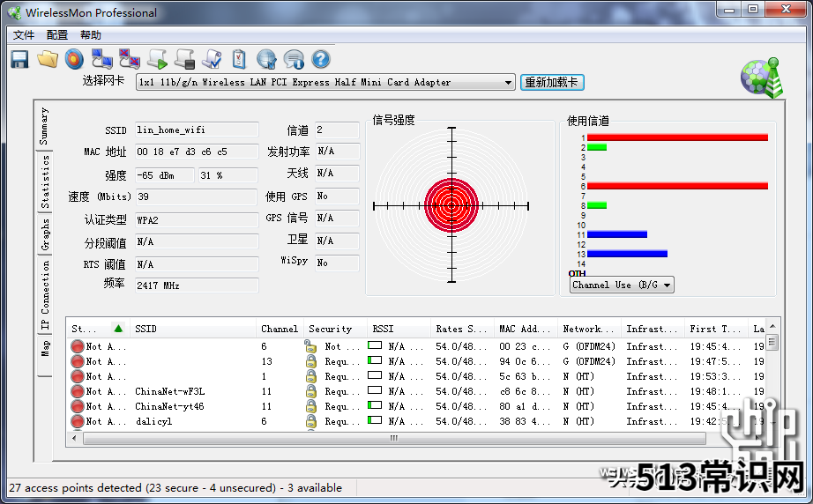The width and height of the screenshot is (813, 504).
Task: Click the green sort arrow in Status column
Action: [x=118, y=329]
